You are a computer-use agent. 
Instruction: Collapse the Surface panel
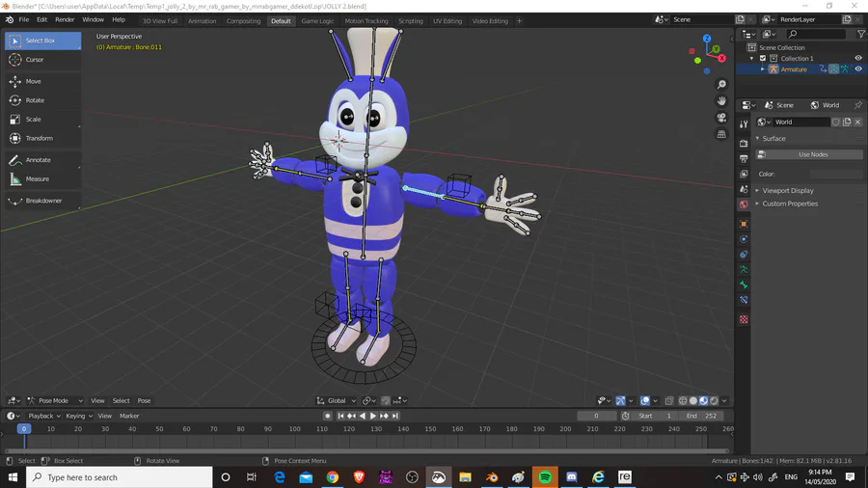[773, 138]
